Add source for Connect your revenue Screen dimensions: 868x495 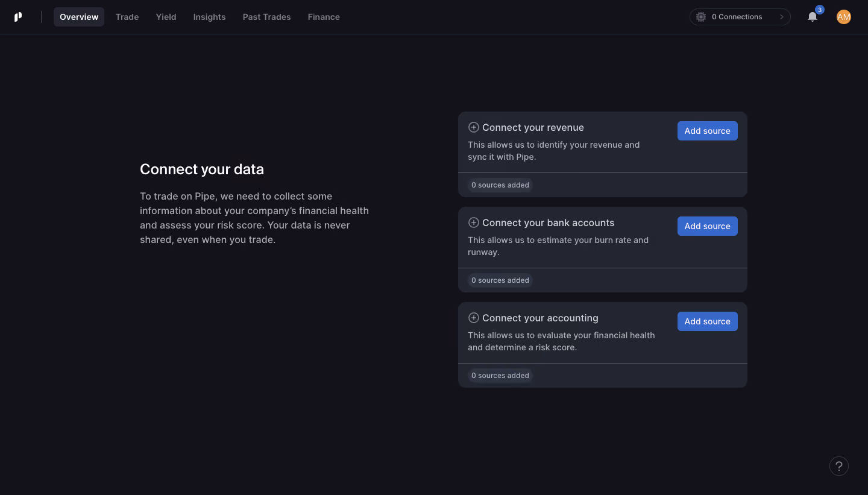[708, 131]
